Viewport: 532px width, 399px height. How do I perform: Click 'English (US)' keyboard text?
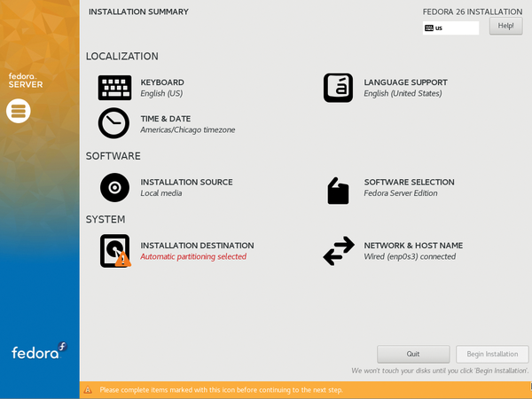click(x=161, y=93)
